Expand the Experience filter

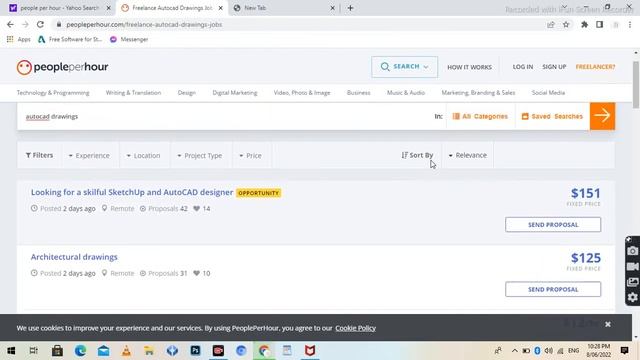pos(89,156)
